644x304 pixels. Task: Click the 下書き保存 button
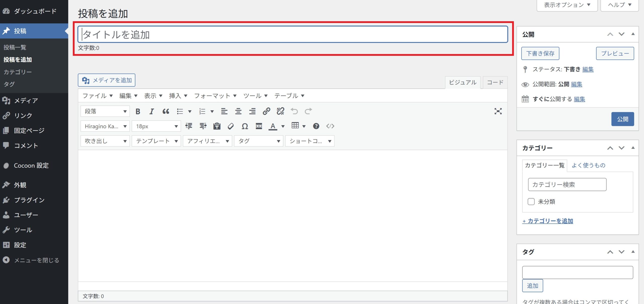coord(540,53)
